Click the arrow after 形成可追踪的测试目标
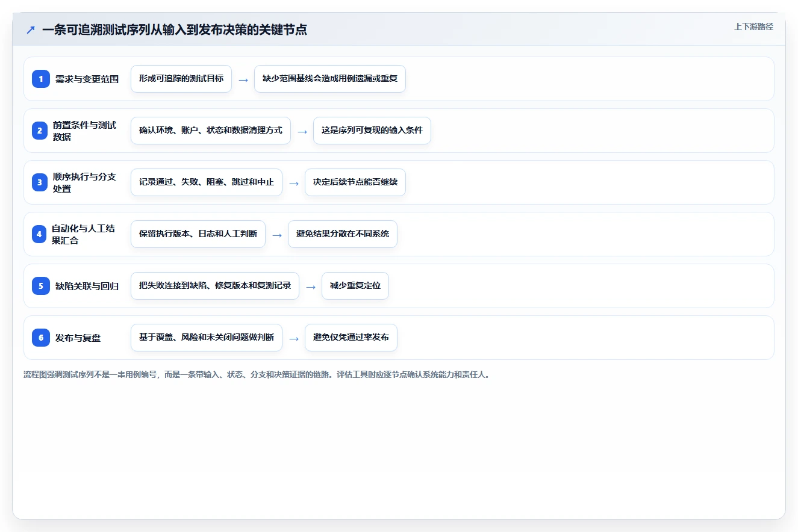 click(x=243, y=79)
